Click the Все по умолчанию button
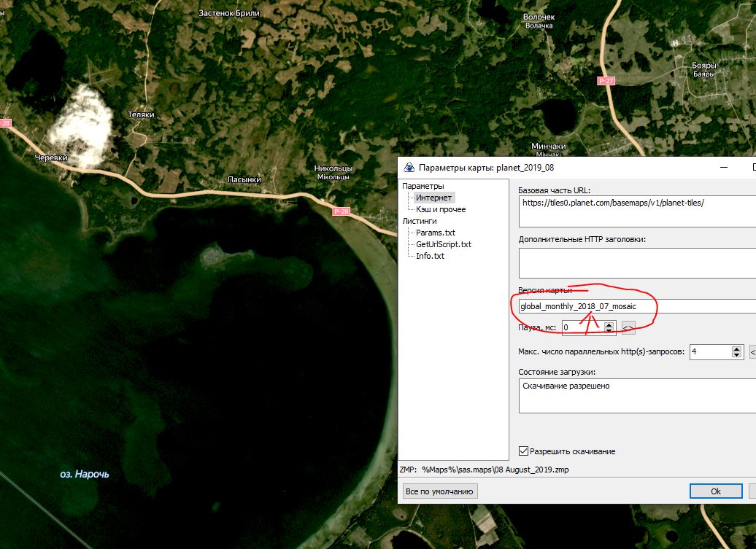Viewport: 756px width, 549px height. [x=440, y=491]
